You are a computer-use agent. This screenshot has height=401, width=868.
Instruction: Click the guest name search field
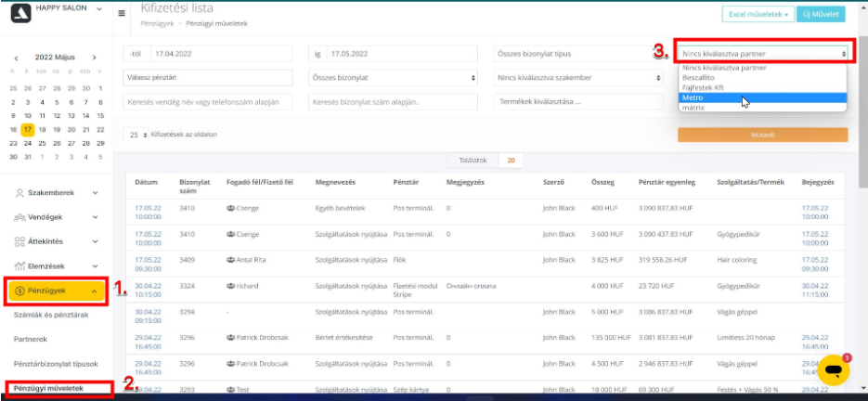pos(207,101)
